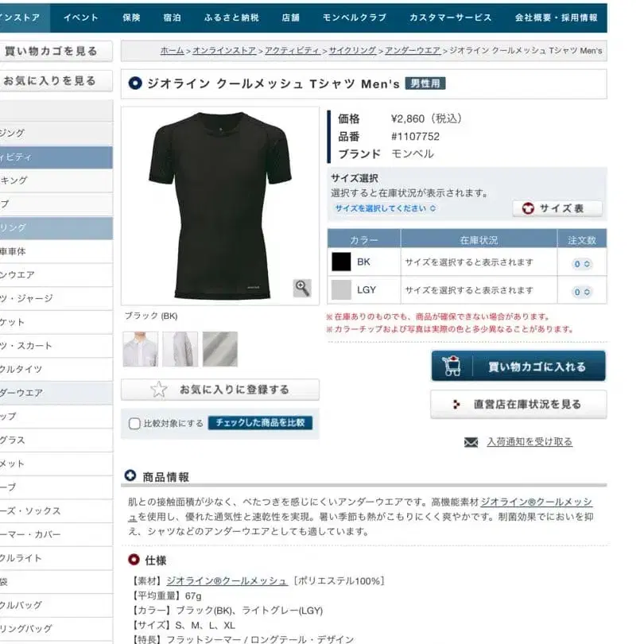Image resolution: width=644 pixels, height=644 pixels.
Task: Select the light gray LGY color swatch
Action: (x=341, y=289)
